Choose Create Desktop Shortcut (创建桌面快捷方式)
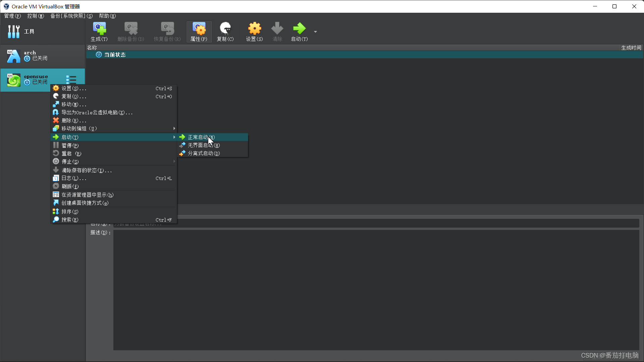Viewport: 644px width, 362px height. (x=114, y=203)
